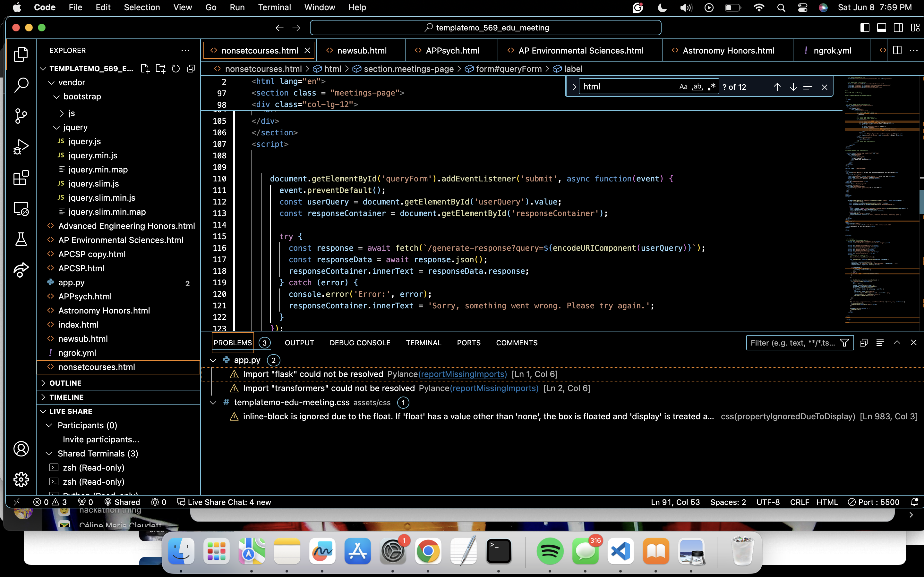This screenshot has height=577, width=924.
Task: Click Invite participants in Live Share
Action: coord(101,439)
